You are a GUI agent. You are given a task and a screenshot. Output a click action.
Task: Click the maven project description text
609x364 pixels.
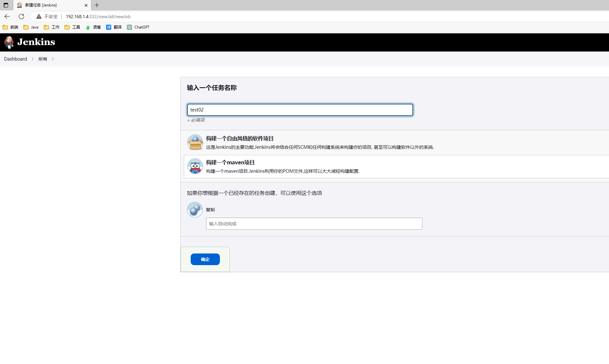click(x=283, y=171)
